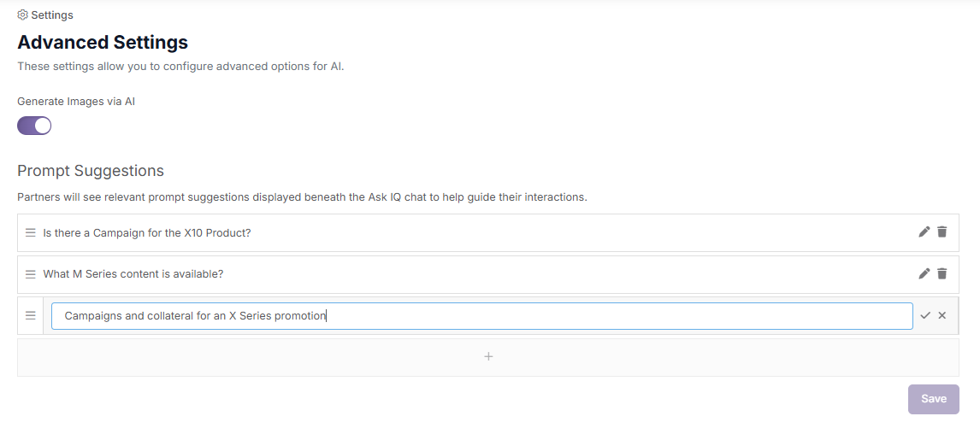Delete the M Series content prompt
The width and height of the screenshot is (980, 428).
(942, 273)
